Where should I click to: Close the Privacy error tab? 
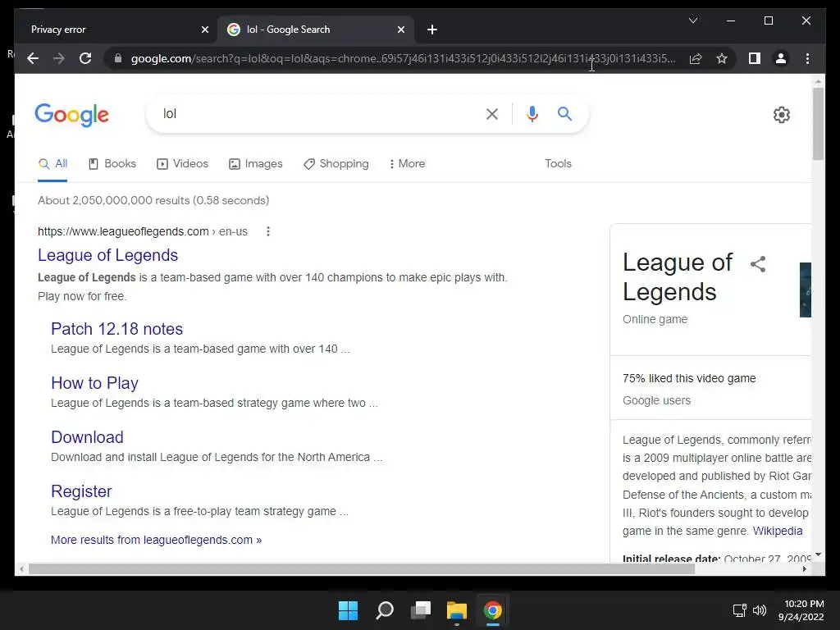(x=204, y=30)
